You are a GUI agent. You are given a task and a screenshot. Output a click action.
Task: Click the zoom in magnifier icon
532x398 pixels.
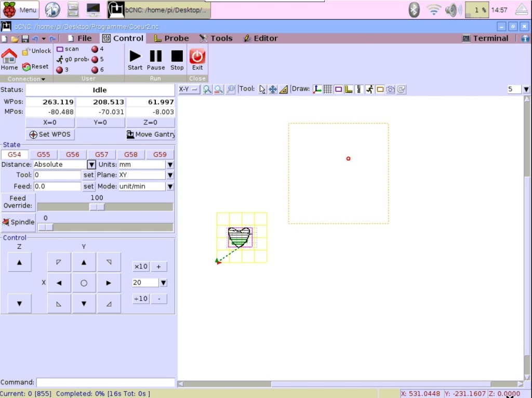tap(207, 89)
